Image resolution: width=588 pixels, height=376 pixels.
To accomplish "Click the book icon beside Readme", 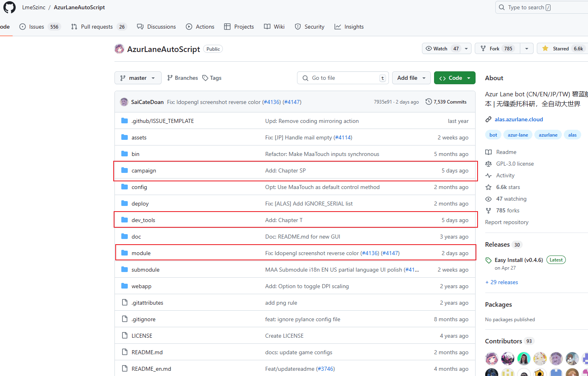I will pos(488,152).
